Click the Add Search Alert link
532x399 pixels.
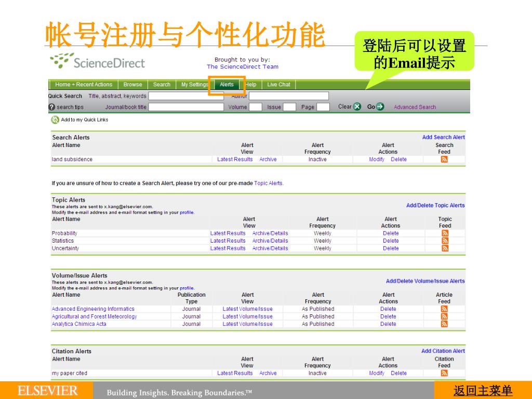point(443,138)
